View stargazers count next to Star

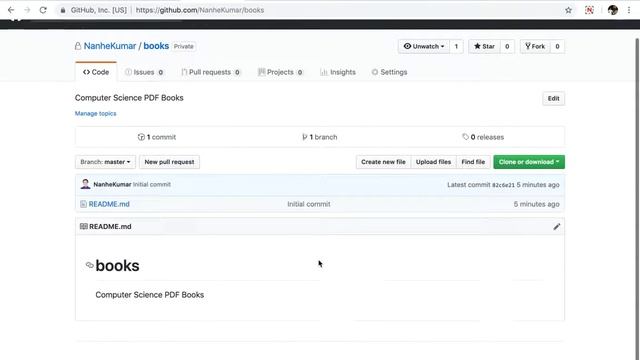[507, 46]
